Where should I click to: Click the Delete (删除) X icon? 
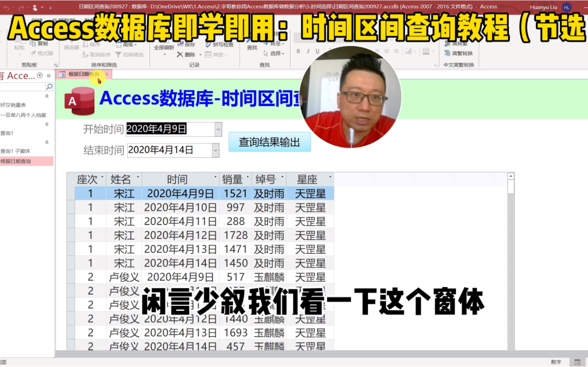click(x=180, y=55)
